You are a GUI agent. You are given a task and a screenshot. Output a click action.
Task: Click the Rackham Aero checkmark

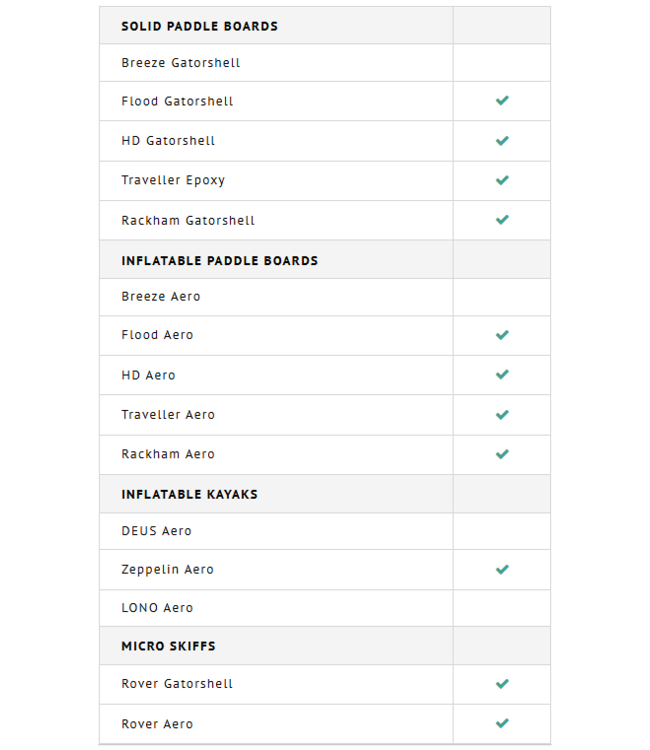coord(502,454)
